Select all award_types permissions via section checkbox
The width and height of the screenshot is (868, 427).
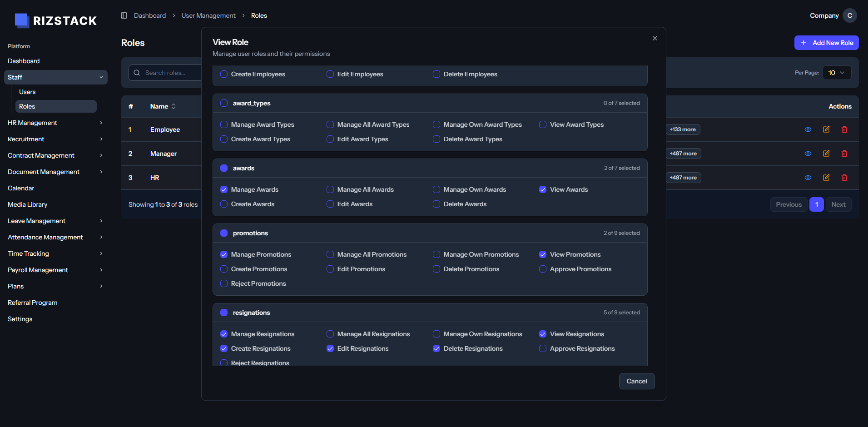point(223,103)
